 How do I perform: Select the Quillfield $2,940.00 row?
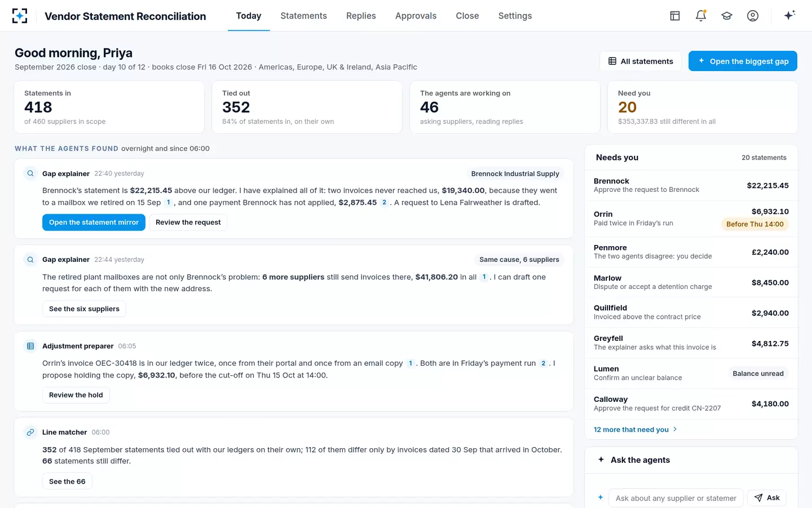tap(691, 313)
